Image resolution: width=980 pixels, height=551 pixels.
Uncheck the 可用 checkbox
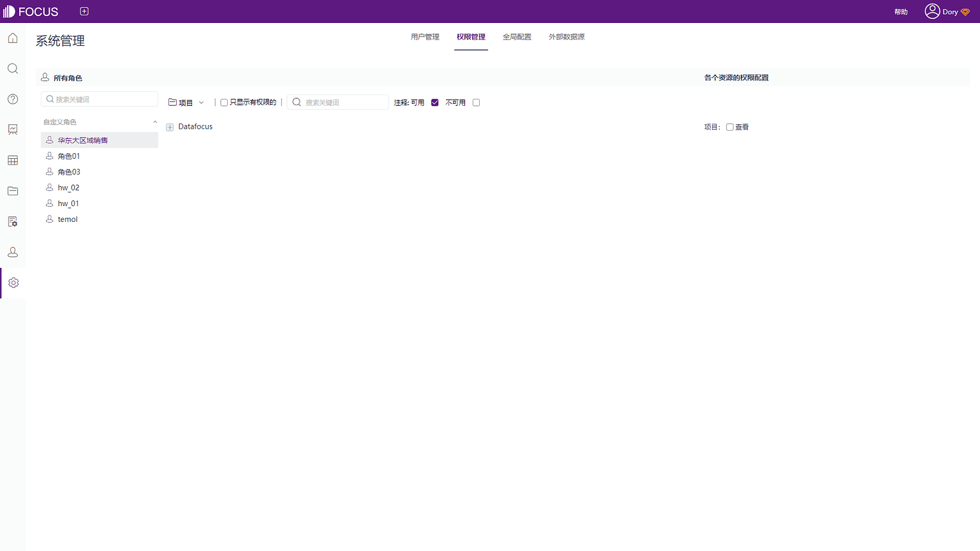tap(435, 103)
